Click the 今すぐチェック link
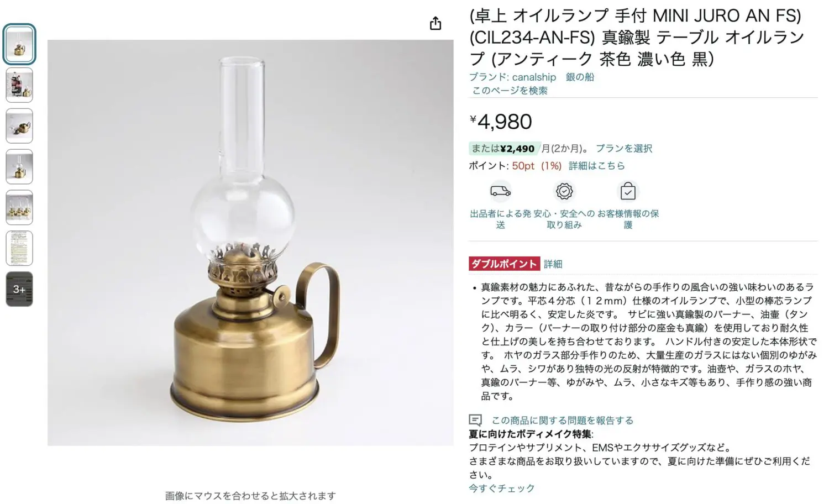This screenshot has width=829, height=504. pyautogui.click(x=502, y=488)
